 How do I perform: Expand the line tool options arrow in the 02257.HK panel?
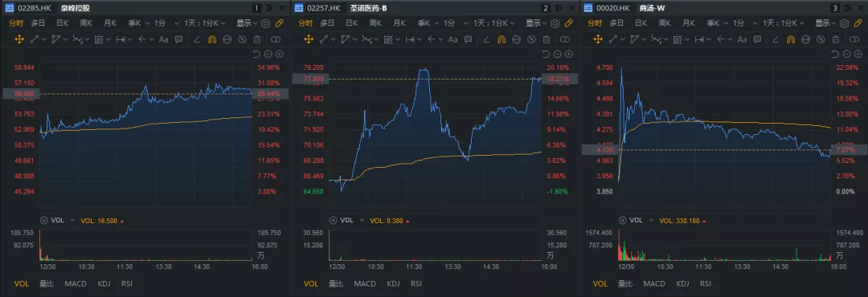point(334,39)
